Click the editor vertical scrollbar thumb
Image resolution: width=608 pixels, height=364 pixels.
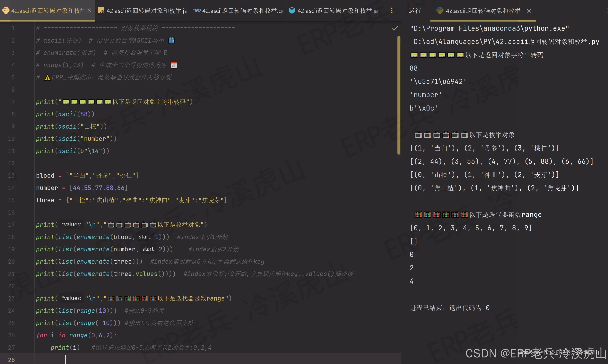(399, 95)
